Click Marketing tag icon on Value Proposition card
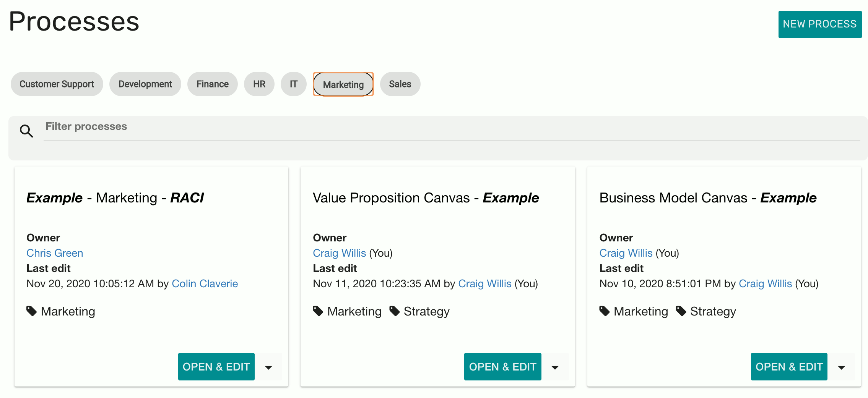The image size is (868, 398). (318, 311)
